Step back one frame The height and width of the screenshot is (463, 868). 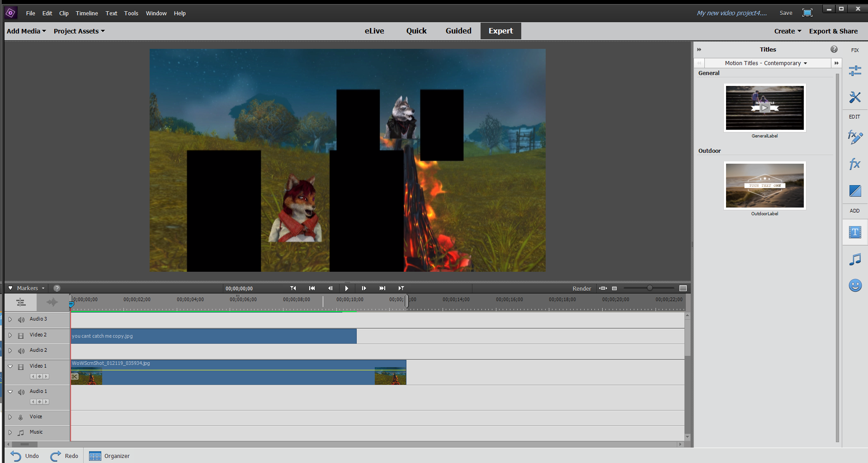click(330, 288)
